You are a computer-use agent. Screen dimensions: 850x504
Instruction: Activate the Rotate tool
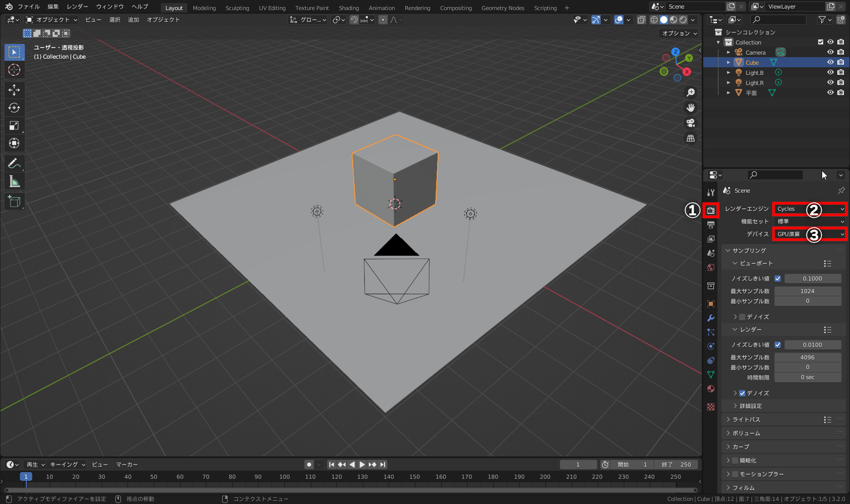[x=14, y=108]
